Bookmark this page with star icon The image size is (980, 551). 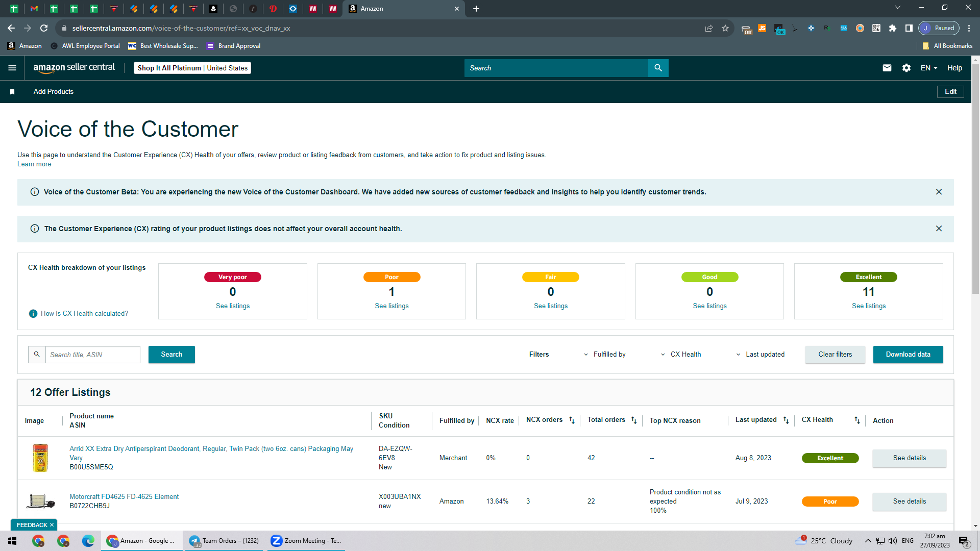coord(725,28)
